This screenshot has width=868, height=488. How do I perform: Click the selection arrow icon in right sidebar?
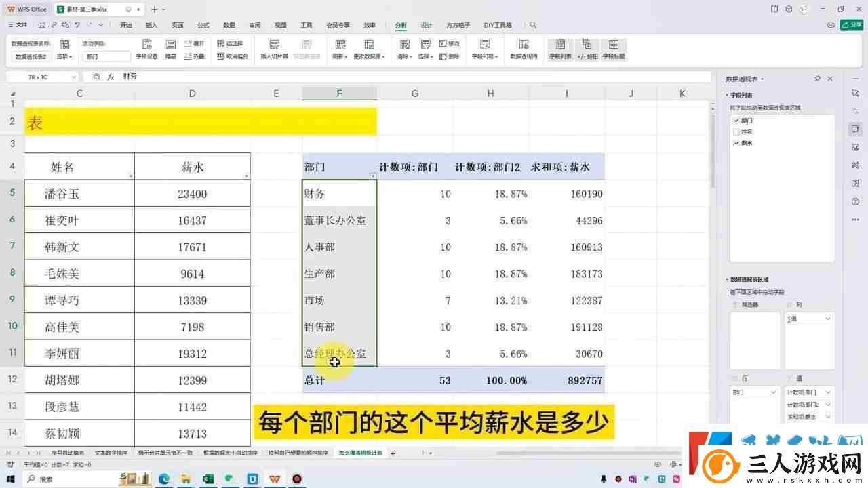pos(855,92)
